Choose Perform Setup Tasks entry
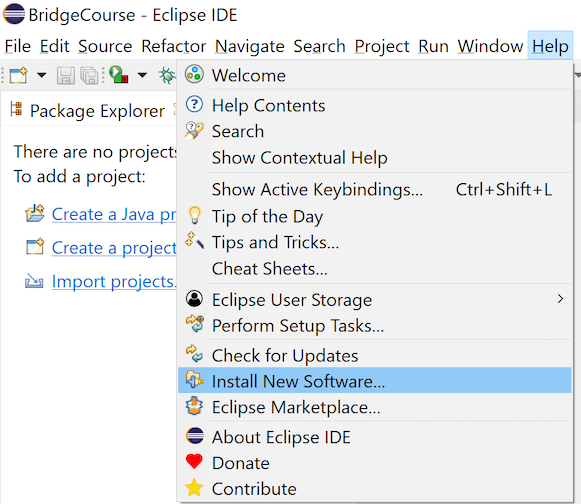Image resolution: width=581 pixels, height=504 pixels. [x=375, y=325]
